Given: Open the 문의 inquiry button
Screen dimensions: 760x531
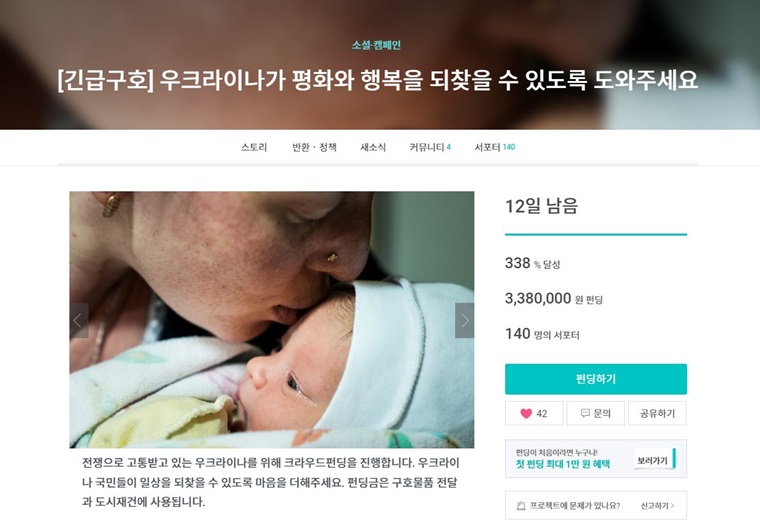Looking at the screenshot, I should coord(596,413).
